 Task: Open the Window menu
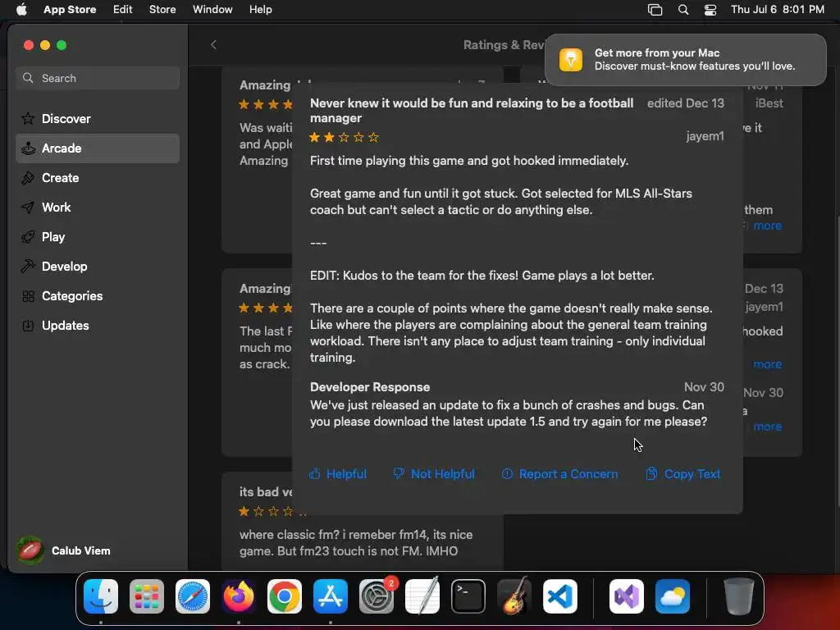coord(212,9)
